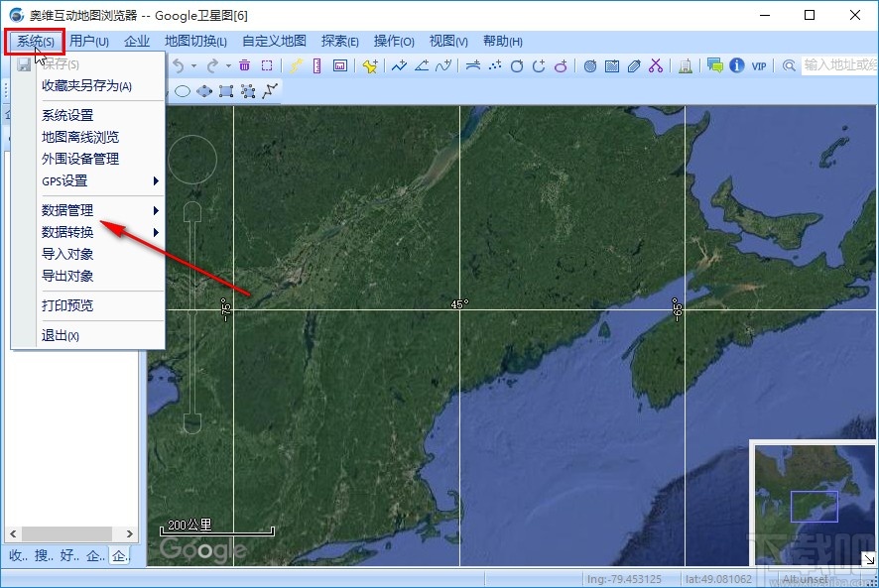Open the undo history dropdown arrow
Screen dimensions: 879x588
tap(194, 66)
